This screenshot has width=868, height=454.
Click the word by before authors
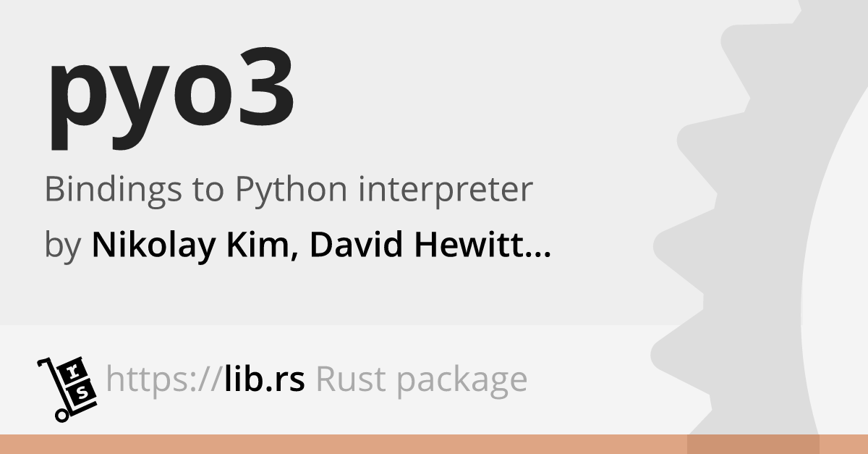point(62,248)
